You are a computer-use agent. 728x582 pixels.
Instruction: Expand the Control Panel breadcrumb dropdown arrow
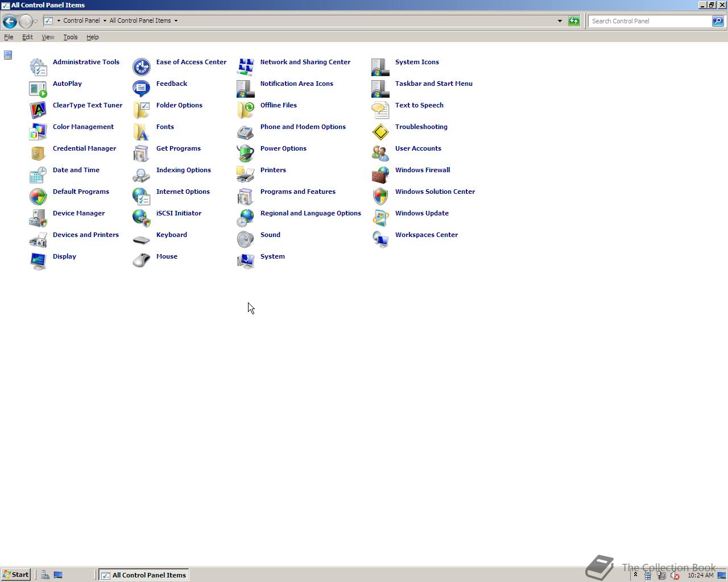pos(105,21)
